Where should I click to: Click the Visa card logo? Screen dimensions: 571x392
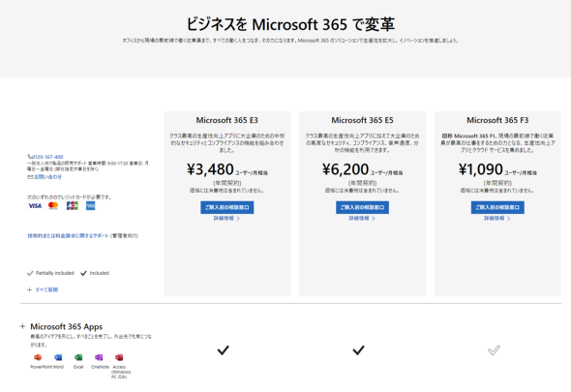(x=35, y=206)
